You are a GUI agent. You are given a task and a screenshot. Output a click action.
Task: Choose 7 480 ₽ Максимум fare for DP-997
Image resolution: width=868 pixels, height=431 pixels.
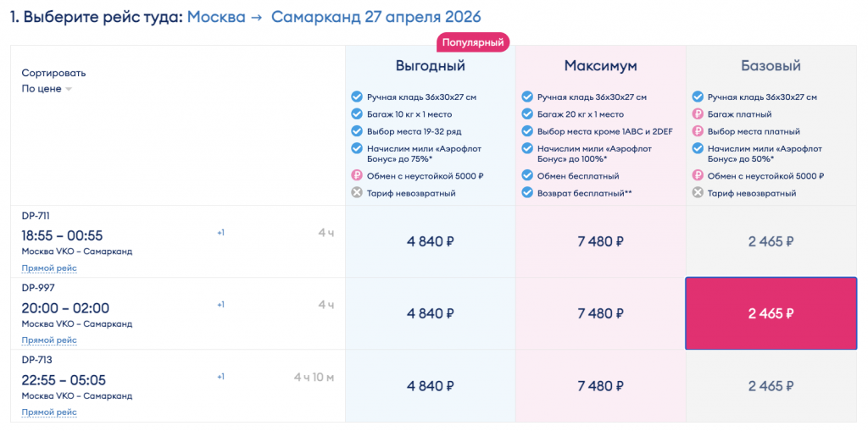tap(600, 313)
